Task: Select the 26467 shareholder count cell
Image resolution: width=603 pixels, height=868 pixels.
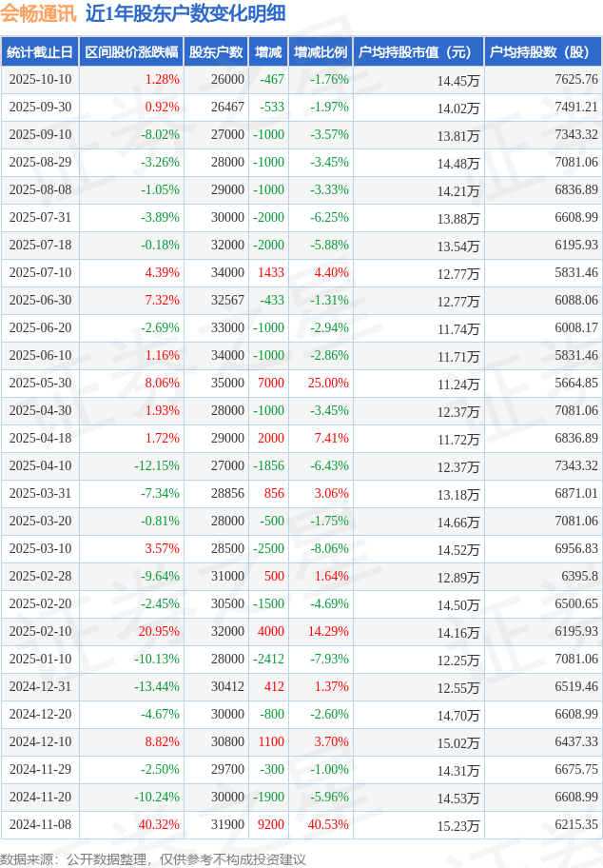Action: pyautogui.click(x=227, y=108)
